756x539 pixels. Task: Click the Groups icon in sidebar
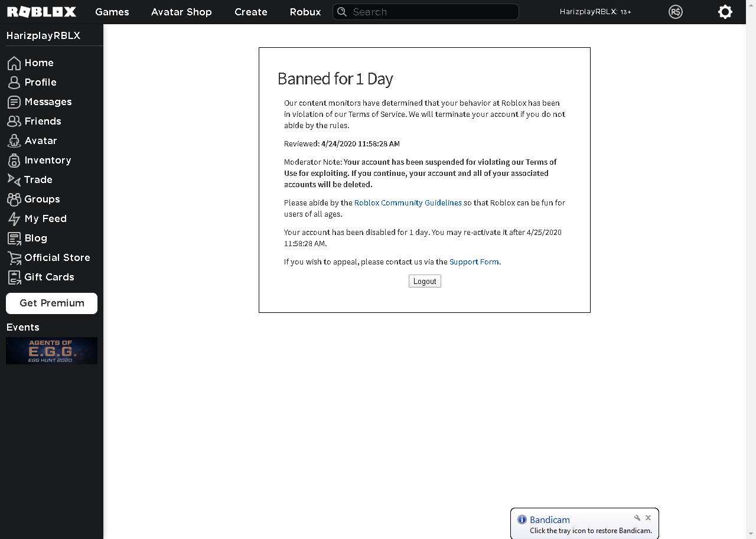pos(14,200)
